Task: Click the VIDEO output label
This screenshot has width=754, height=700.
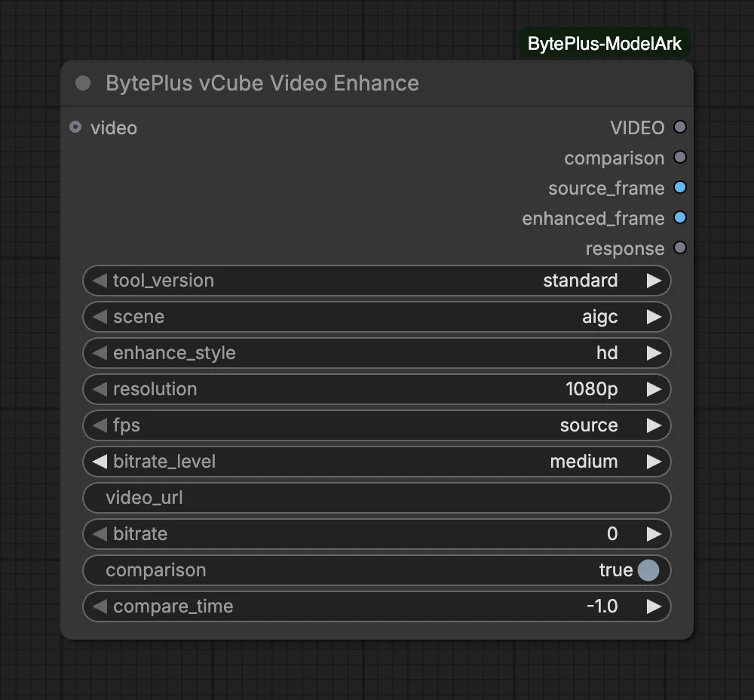Action: (637, 128)
